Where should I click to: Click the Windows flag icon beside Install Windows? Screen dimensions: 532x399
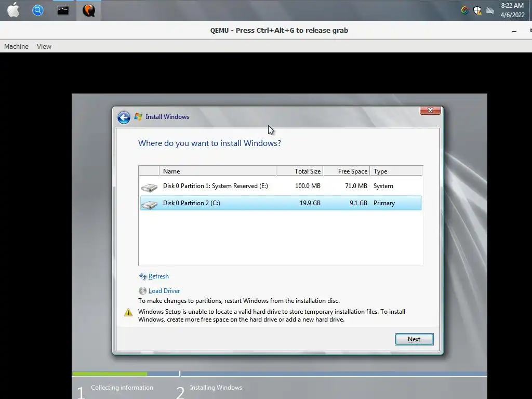pyautogui.click(x=138, y=116)
